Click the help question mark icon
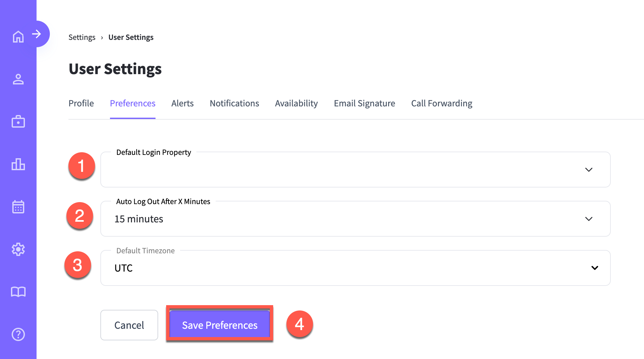 pos(18,334)
